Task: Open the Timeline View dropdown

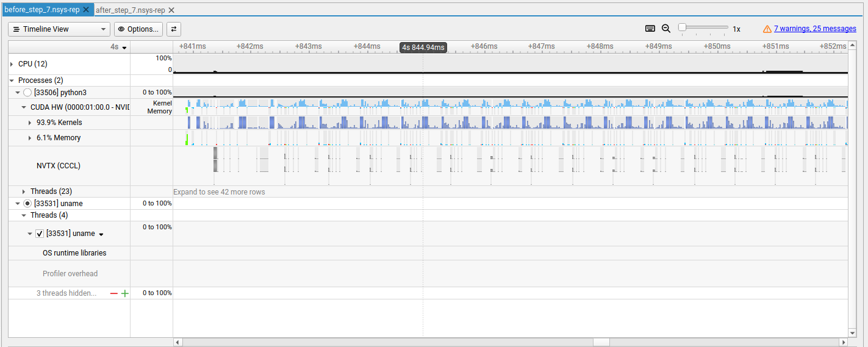Action: (59, 29)
